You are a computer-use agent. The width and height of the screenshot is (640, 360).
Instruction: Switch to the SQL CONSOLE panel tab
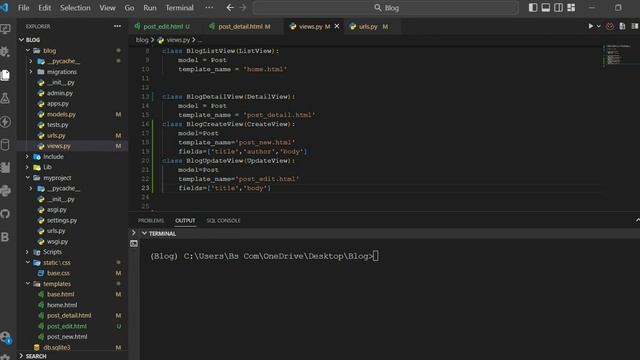(x=223, y=220)
